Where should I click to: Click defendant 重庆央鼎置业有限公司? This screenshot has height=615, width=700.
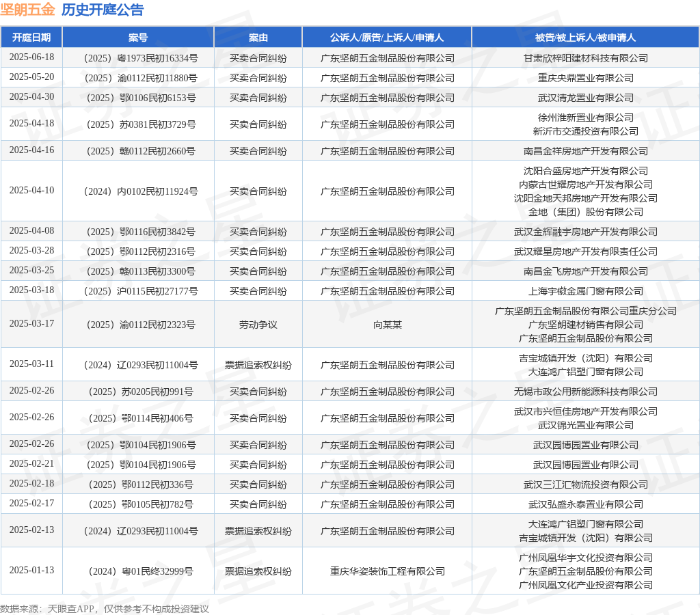pyautogui.click(x=586, y=78)
